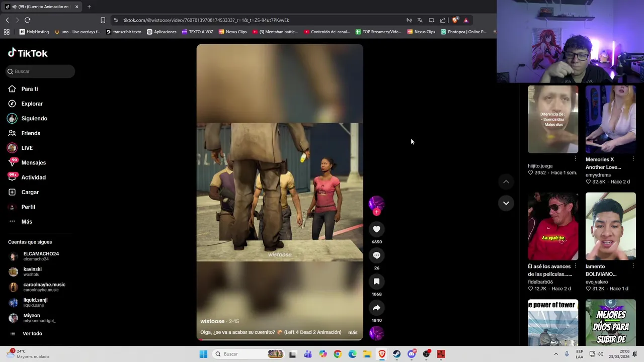Open the Windows Start menu
Viewport: 644px width, 362px height.
(203, 354)
